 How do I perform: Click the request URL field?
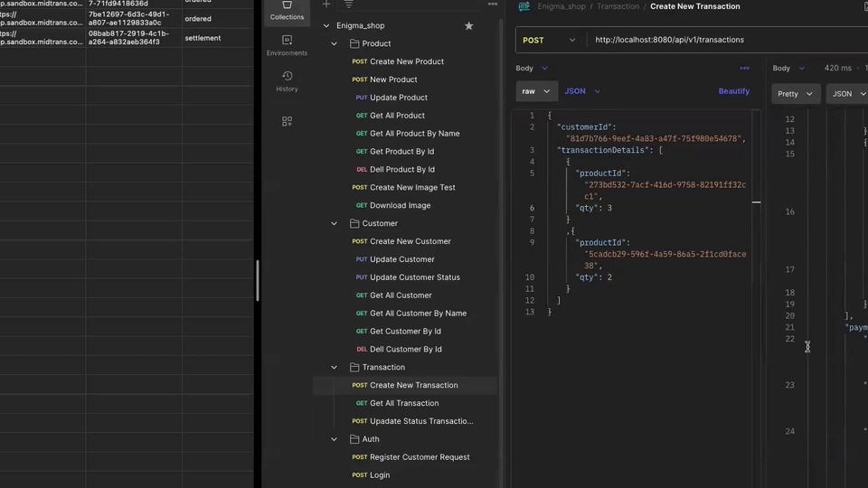pyautogui.click(x=727, y=40)
